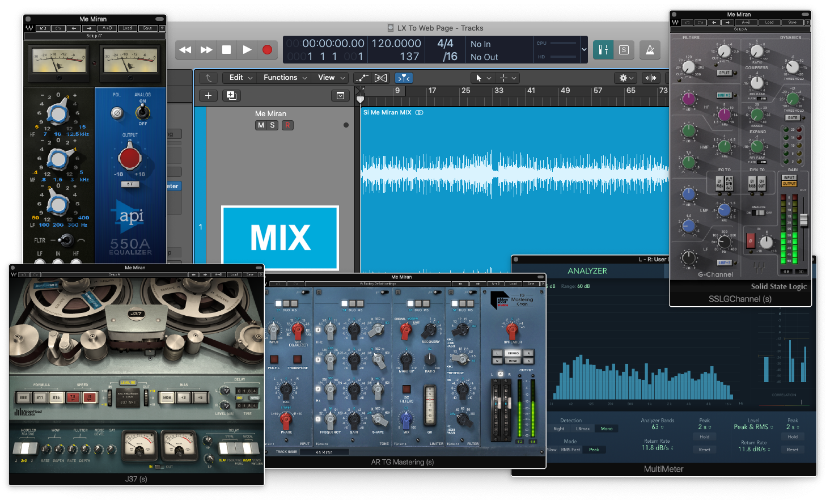Solo the Me Miran track
830x504 pixels.
point(272,125)
